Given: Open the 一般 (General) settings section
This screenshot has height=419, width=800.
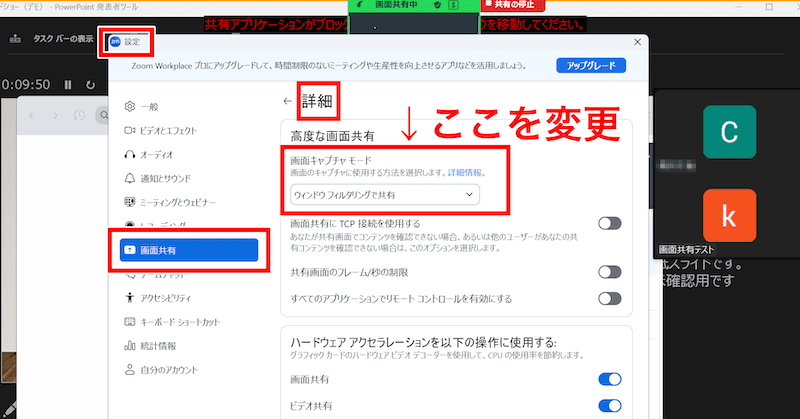Looking at the screenshot, I should [148, 106].
